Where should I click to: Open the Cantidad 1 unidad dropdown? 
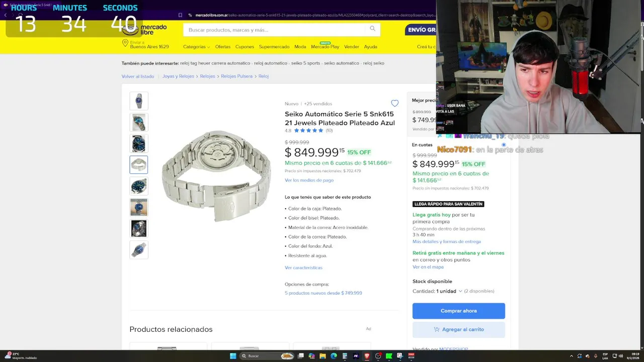click(x=449, y=291)
